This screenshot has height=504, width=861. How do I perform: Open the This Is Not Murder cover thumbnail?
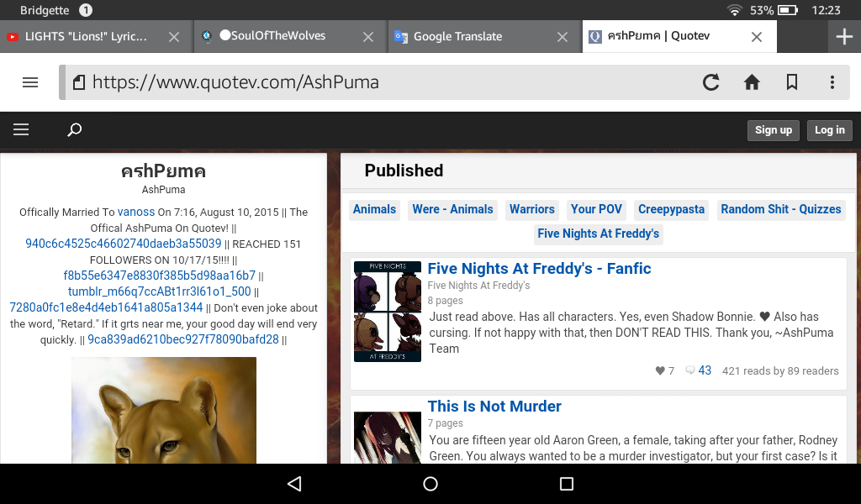(x=388, y=438)
